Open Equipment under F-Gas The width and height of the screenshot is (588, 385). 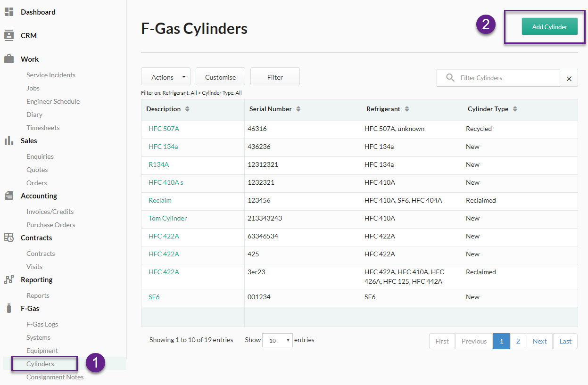point(42,351)
